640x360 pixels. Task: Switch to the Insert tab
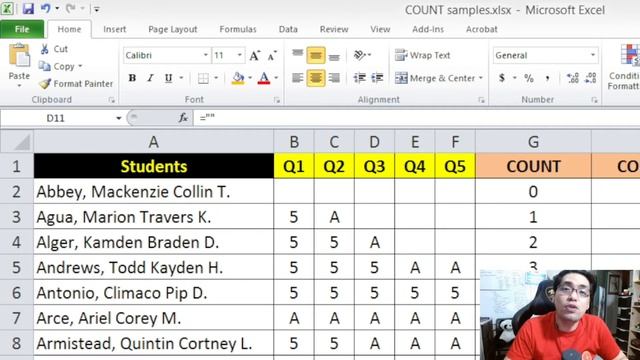point(114,29)
